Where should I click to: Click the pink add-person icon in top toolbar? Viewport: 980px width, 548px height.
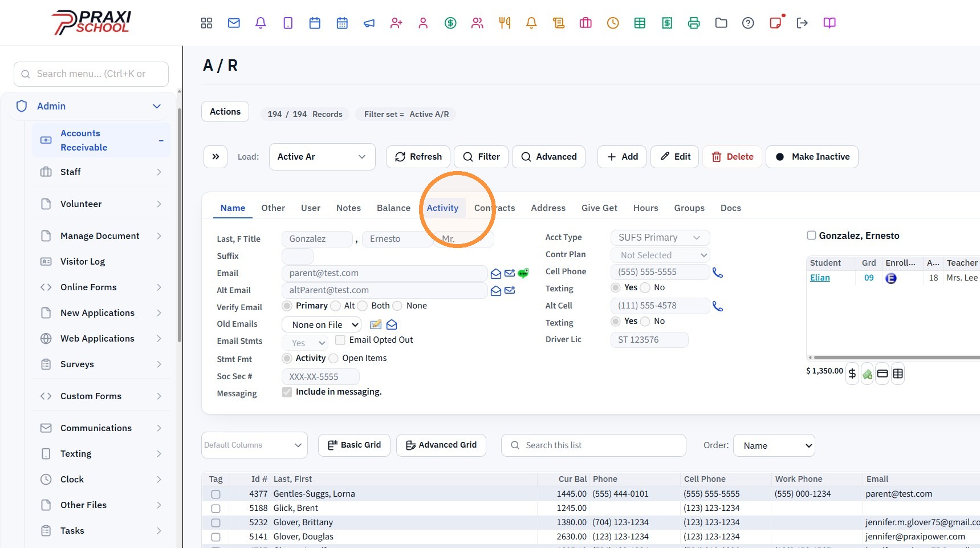(396, 23)
